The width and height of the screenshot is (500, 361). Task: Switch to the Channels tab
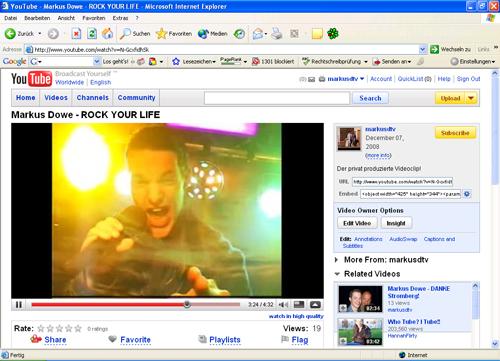(x=93, y=98)
